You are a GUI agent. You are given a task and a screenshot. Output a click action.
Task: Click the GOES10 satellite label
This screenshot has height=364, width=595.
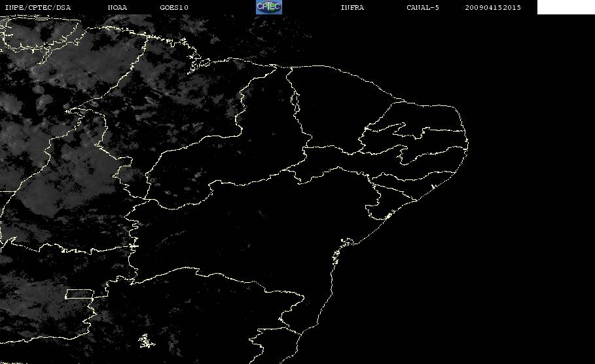pos(174,8)
